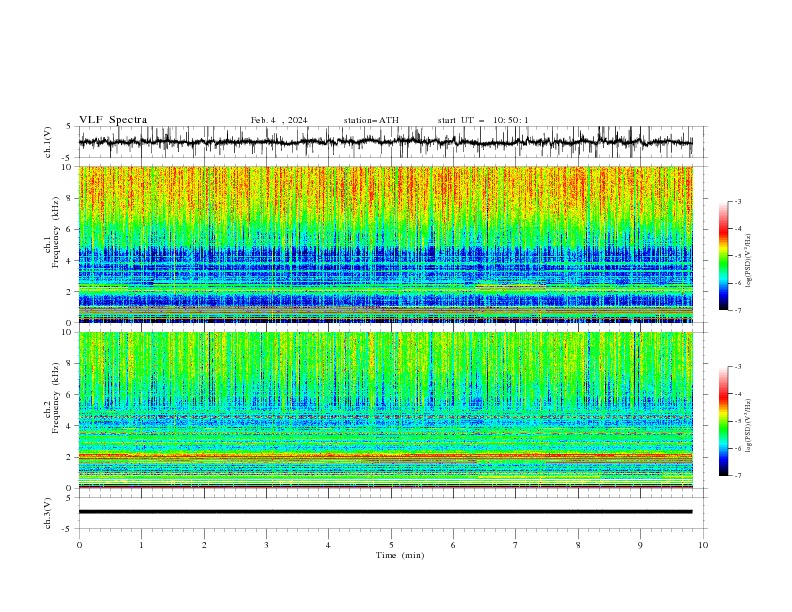Click the upper log(PSD)(V²/Hz) colorbar label
The width and height of the screenshot is (792, 612).
coord(749,261)
